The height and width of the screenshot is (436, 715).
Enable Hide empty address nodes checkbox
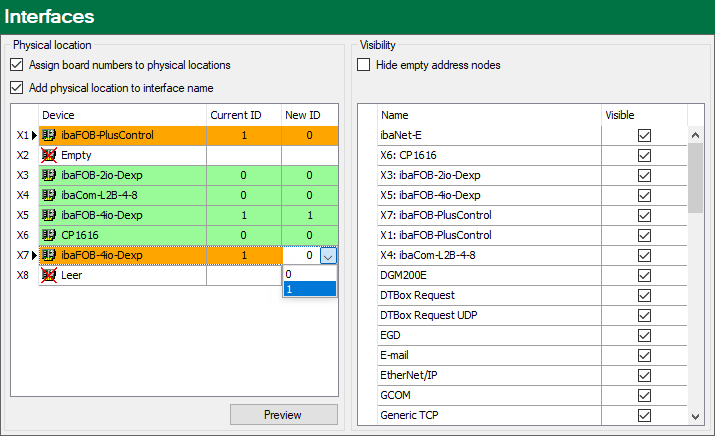(365, 65)
